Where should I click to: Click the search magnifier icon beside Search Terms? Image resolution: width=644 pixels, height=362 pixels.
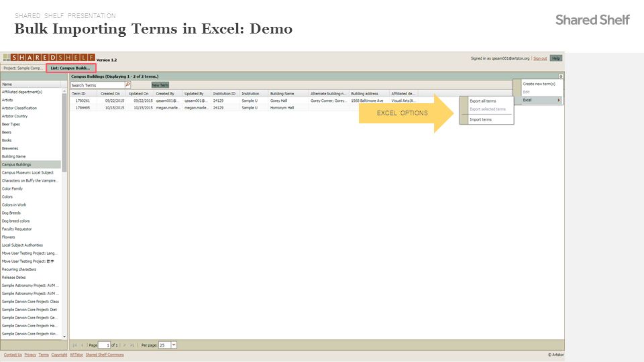click(x=127, y=85)
